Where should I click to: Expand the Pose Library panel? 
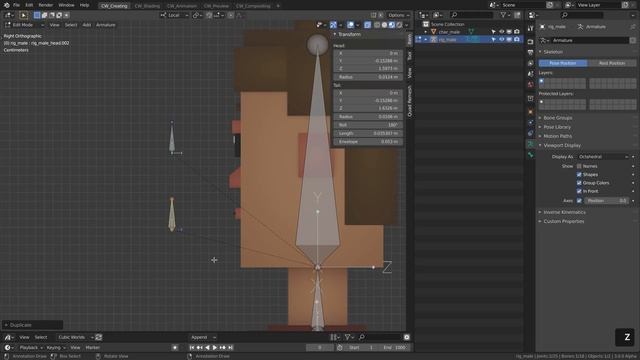(x=557, y=127)
